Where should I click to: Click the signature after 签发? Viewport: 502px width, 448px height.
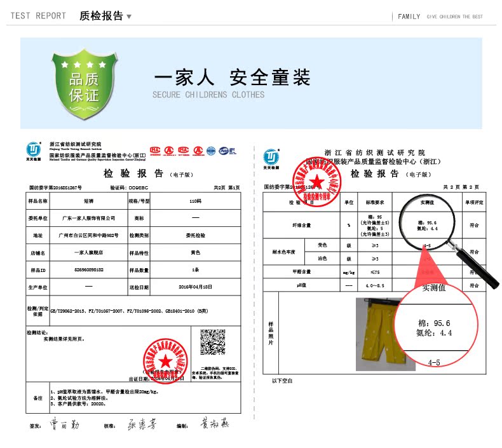(x=64, y=424)
